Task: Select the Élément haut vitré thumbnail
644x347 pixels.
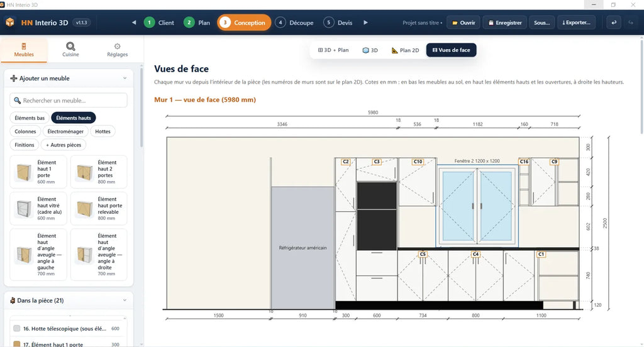Action: 24,209
